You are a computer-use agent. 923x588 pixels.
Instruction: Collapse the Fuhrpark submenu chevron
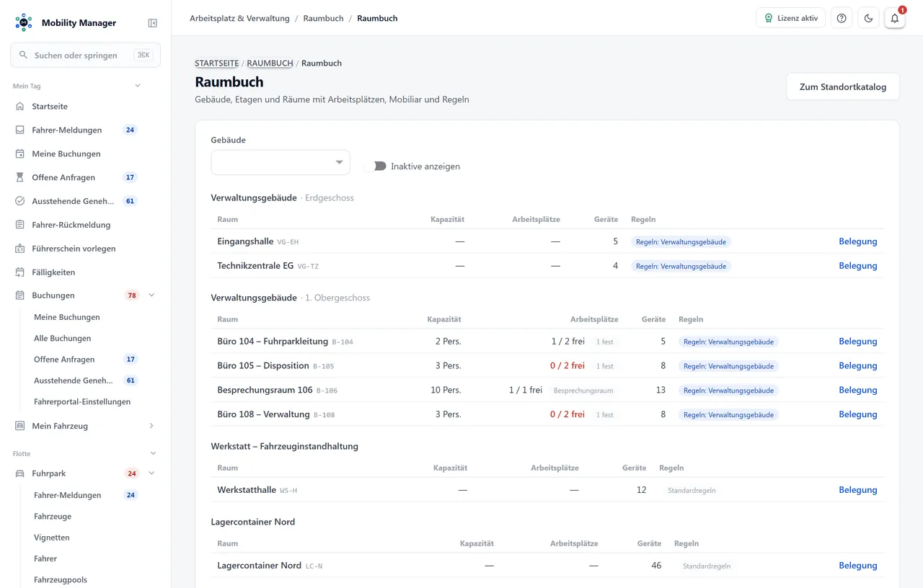coord(151,473)
